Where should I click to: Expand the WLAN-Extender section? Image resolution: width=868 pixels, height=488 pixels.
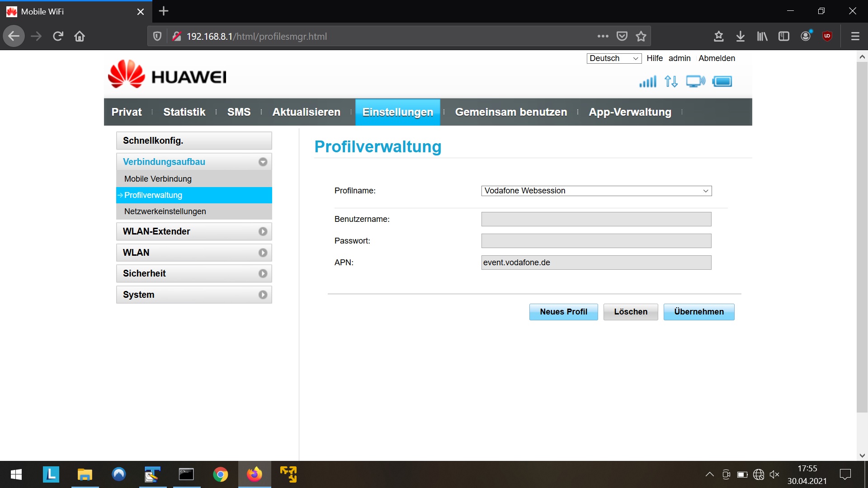(194, 231)
